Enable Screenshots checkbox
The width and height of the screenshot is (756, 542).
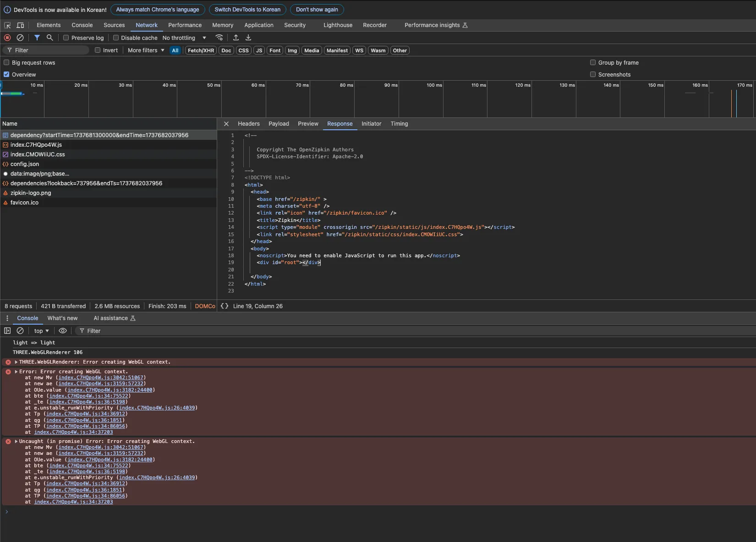[593, 74]
